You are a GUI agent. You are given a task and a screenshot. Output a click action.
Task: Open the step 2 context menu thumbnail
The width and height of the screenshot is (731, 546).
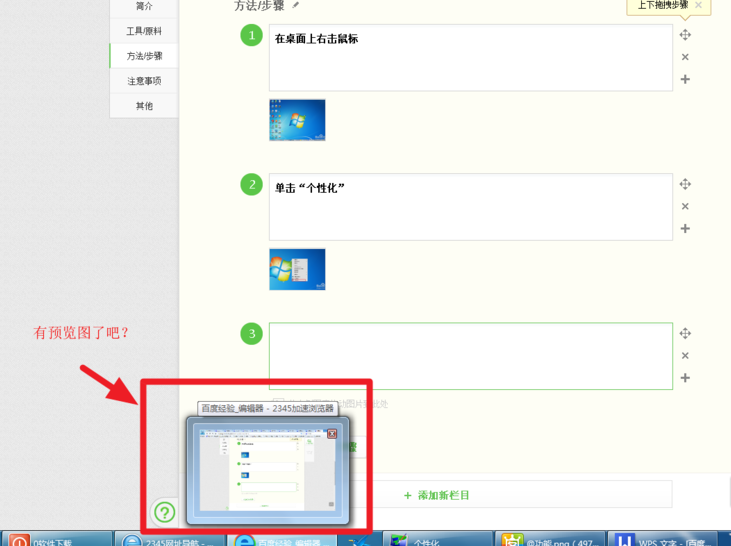(297, 269)
